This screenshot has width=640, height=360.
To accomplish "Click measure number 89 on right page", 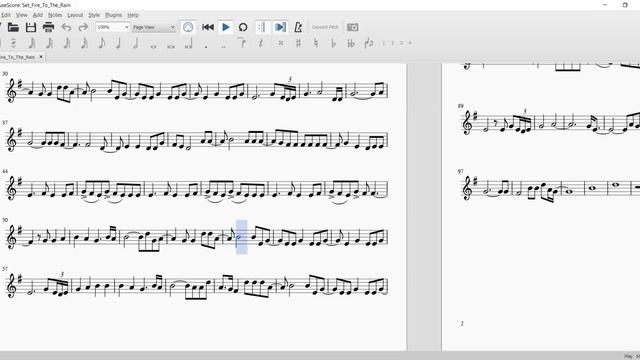I will 460,106.
